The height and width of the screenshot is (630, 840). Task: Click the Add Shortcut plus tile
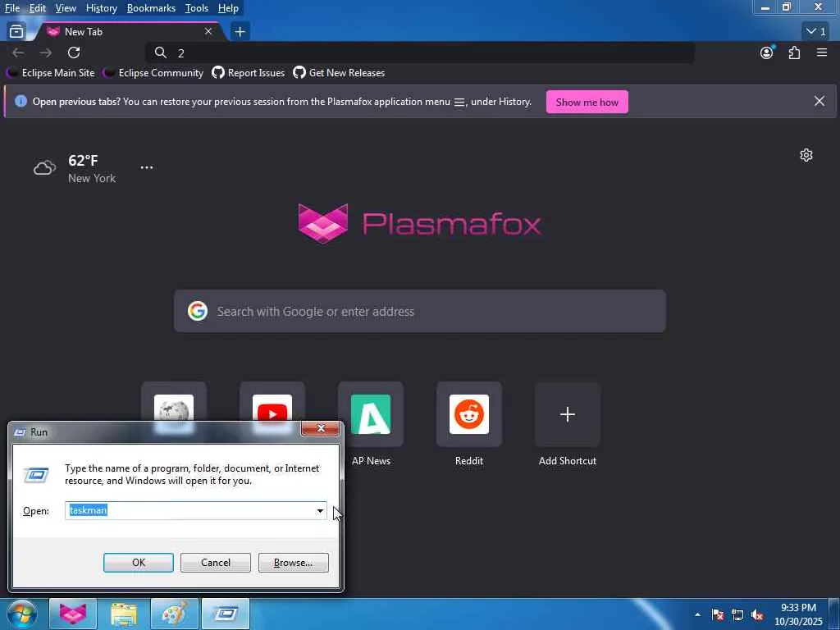[x=568, y=414]
